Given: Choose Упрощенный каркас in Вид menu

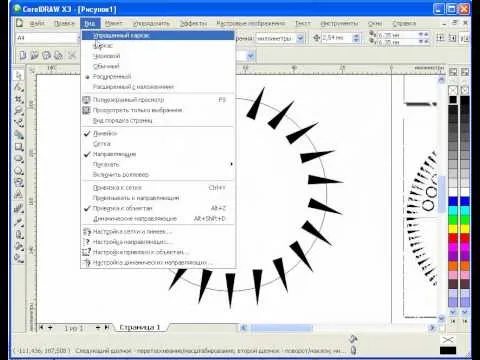Looking at the screenshot, I should click(x=158, y=35).
